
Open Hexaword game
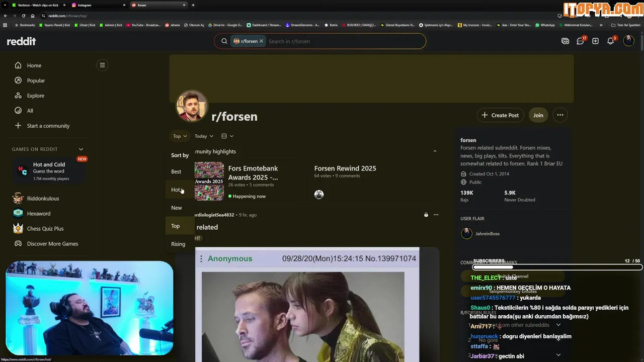coord(39,214)
